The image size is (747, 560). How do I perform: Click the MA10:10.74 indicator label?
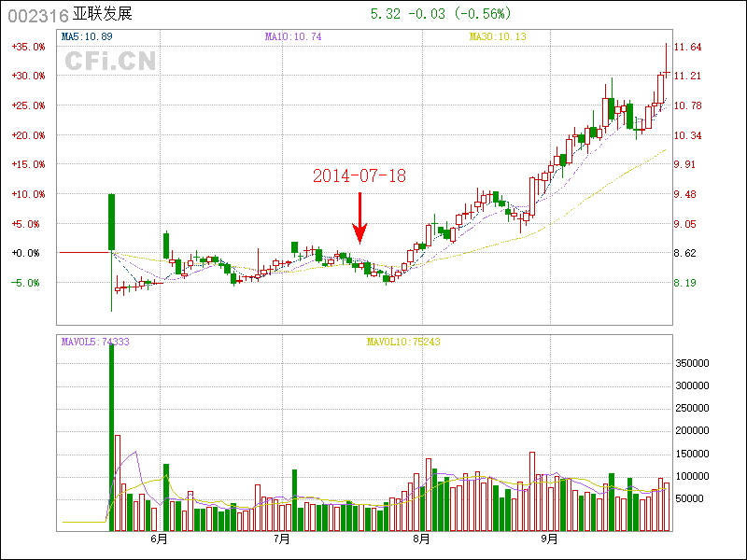pos(292,36)
